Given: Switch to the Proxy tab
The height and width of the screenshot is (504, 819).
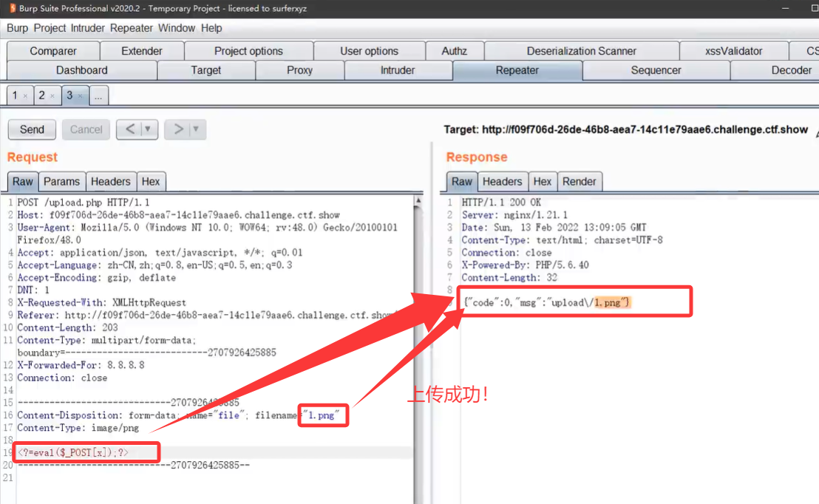Looking at the screenshot, I should 300,70.
